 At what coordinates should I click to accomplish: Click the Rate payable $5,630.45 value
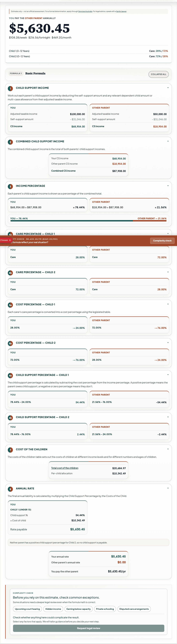click(78, 529)
